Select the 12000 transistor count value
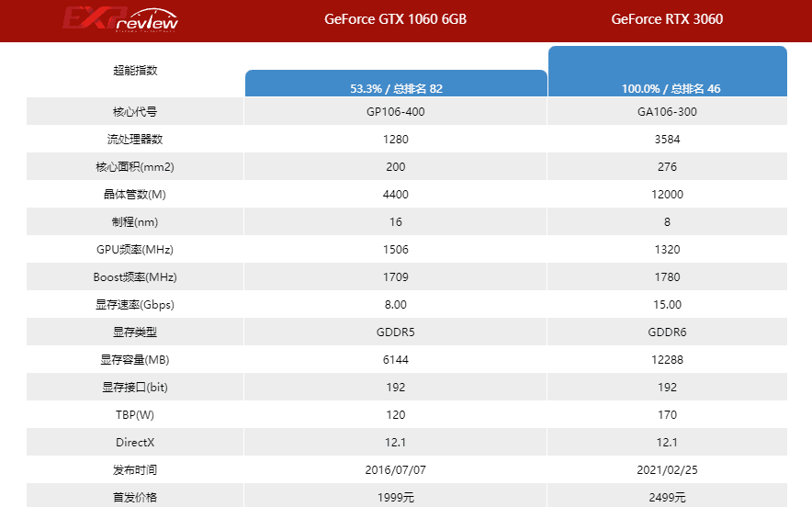Screen dimensions: 812x507 (x=667, y=194)
